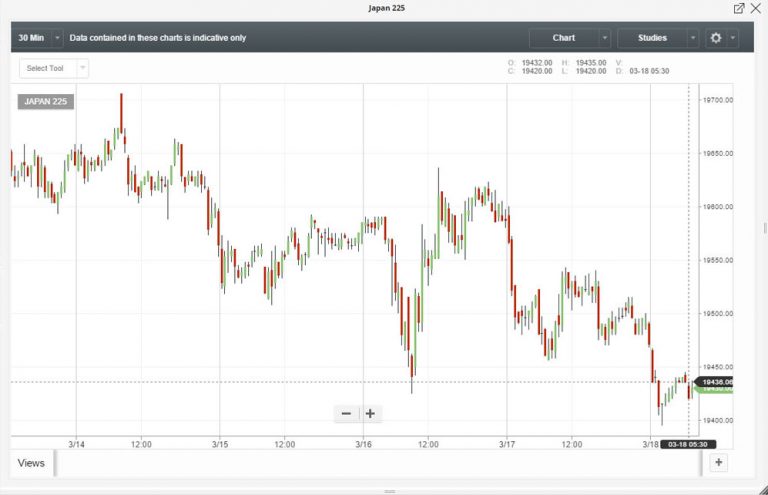The image size is (768, 495).
Task: Click the high value 19435.00
Action: click(591, 63)
